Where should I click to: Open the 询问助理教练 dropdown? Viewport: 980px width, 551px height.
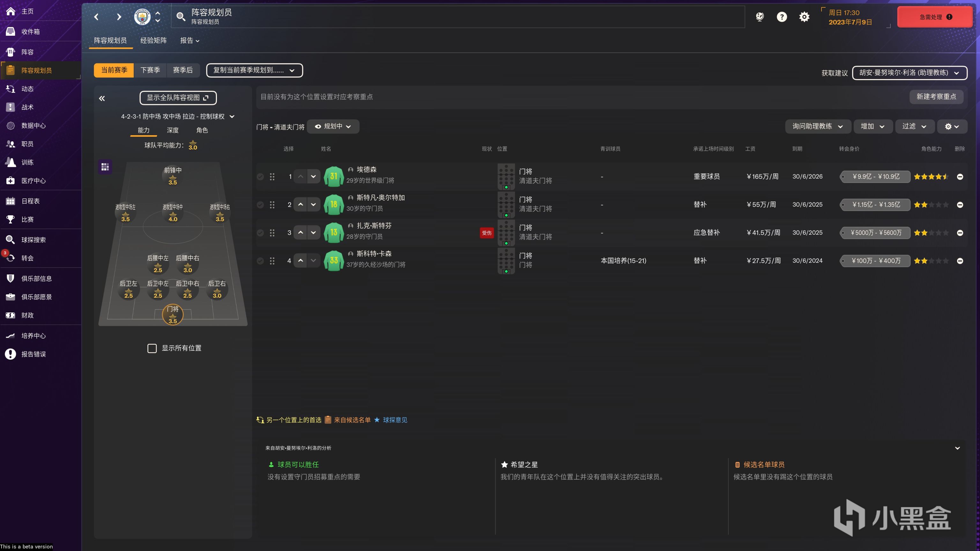tap(818, 126)
